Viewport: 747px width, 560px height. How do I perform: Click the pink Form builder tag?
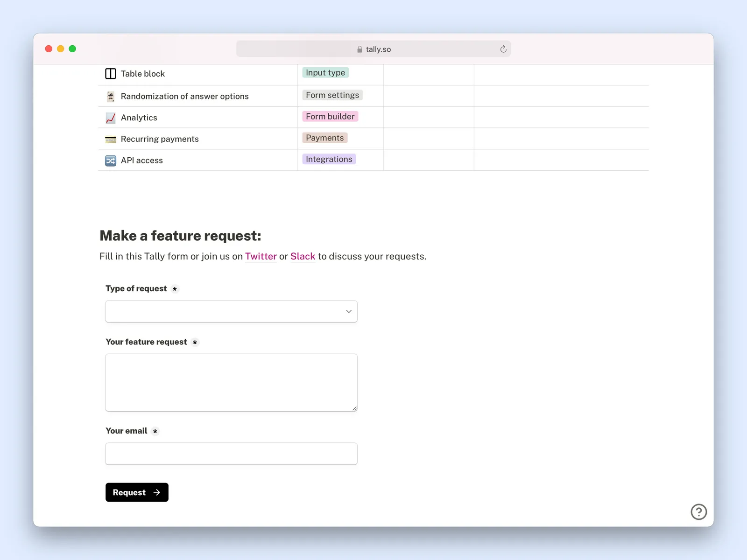click(x=330, y=117)
